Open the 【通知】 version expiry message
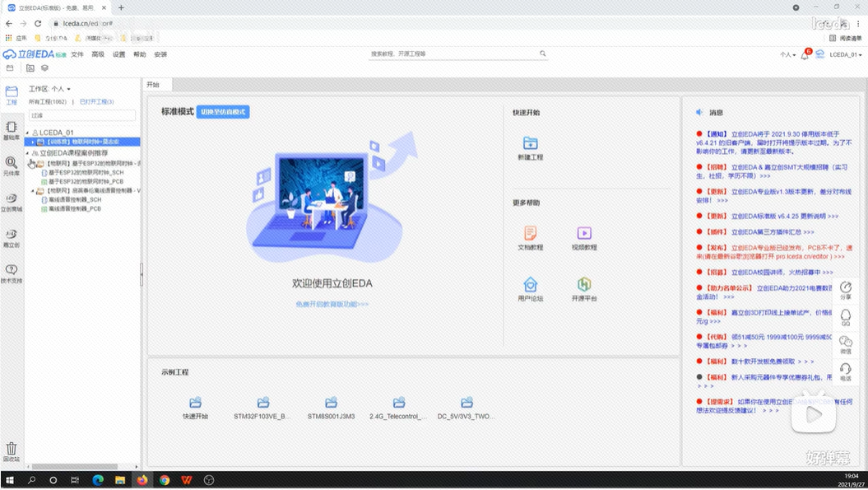Screen dimensions: 868x490 (774, 142)
